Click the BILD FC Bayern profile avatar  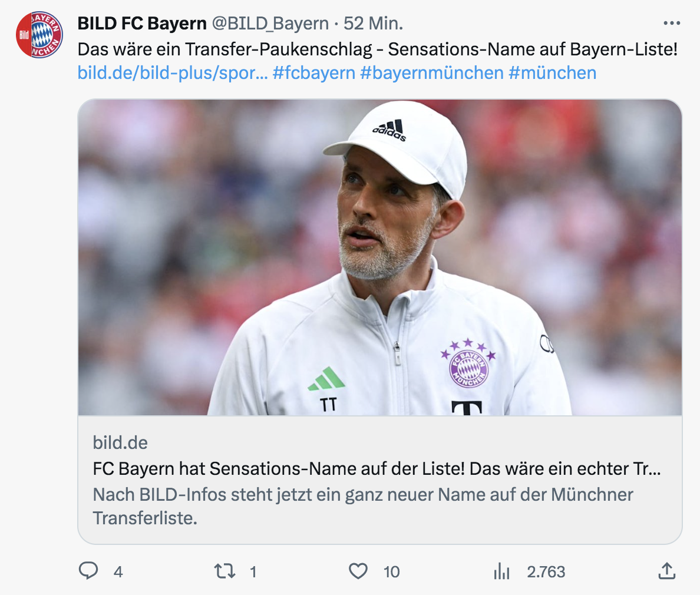coord(39,35)
